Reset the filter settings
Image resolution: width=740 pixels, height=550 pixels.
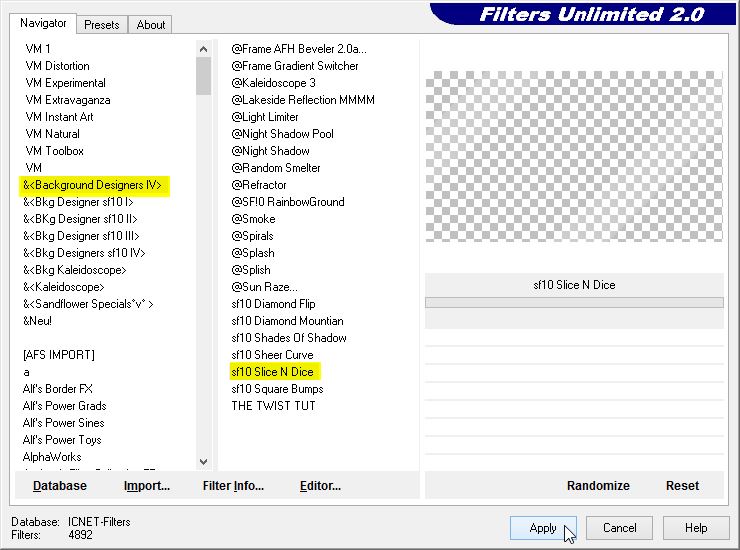(x=682, y=486)
